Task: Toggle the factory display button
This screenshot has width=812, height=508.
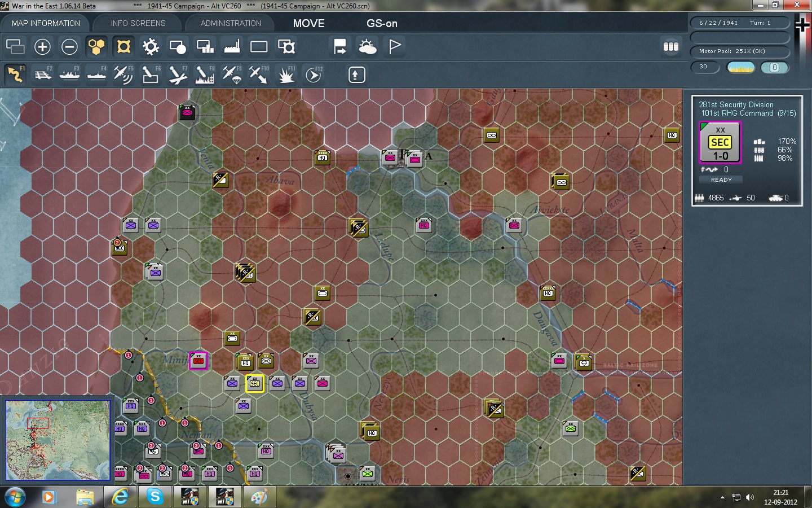Action: click(x=232, y=46)
